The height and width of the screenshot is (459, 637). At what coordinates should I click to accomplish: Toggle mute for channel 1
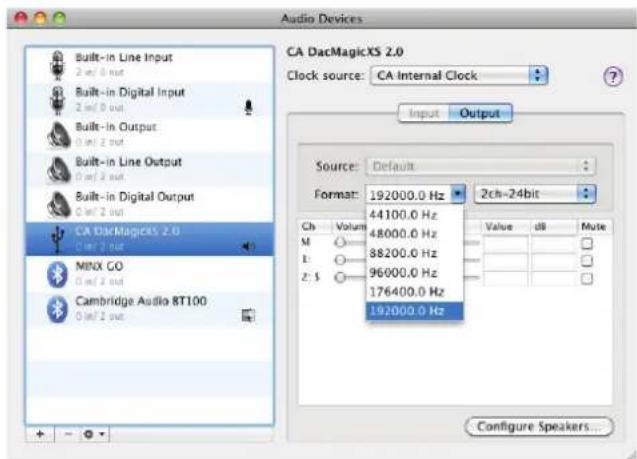coord(587,261)
